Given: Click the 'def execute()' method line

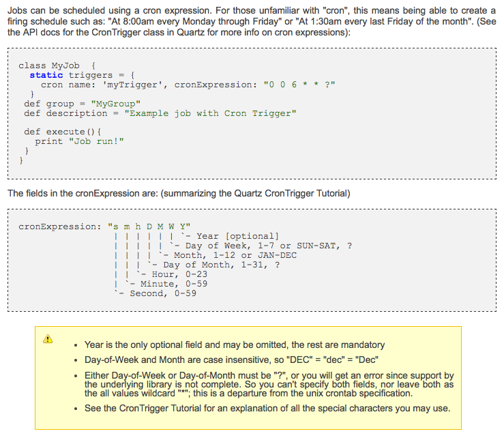Looking at the screenshot, I should tap(63, 132).
